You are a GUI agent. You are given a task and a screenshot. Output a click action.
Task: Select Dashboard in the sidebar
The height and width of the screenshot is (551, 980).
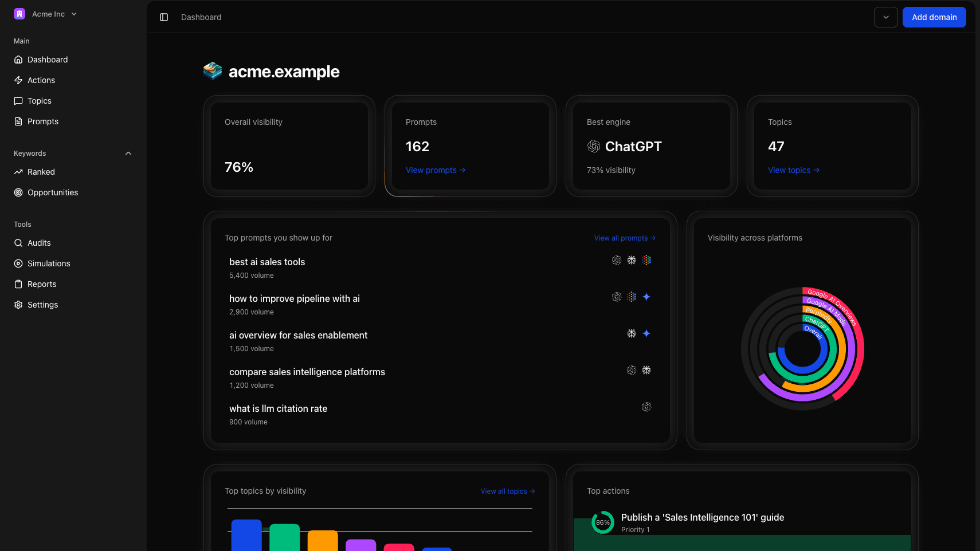(48, 60)
